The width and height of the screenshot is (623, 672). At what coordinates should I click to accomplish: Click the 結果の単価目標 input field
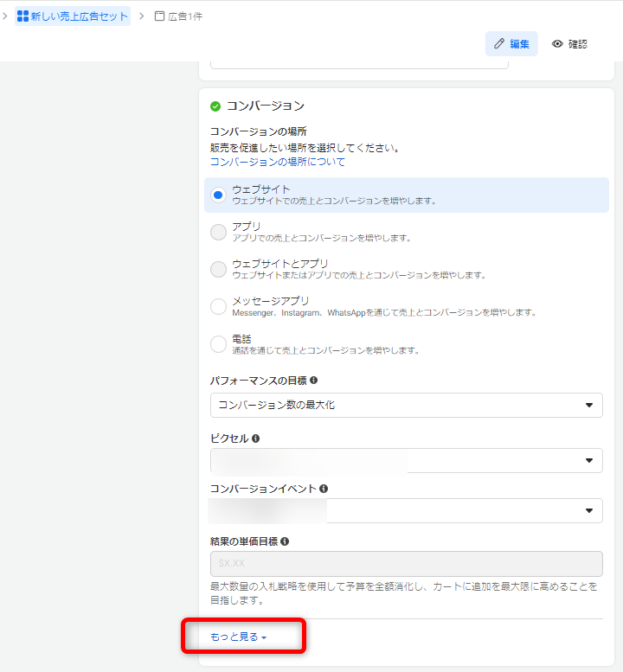coord(406,563)
